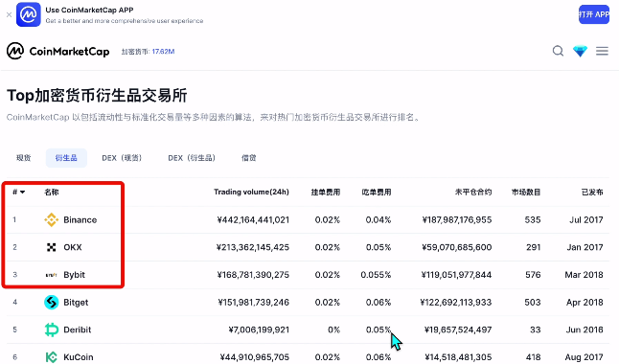619x364 pixels.
Task: Click the blue diamond rewards icon
Action: coord(580,52)
